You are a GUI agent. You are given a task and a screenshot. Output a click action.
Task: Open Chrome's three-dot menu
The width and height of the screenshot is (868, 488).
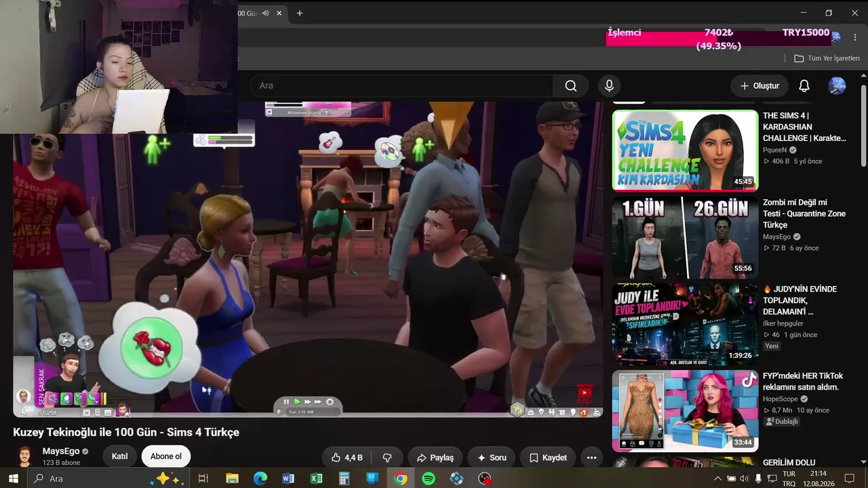coord(854,37)
